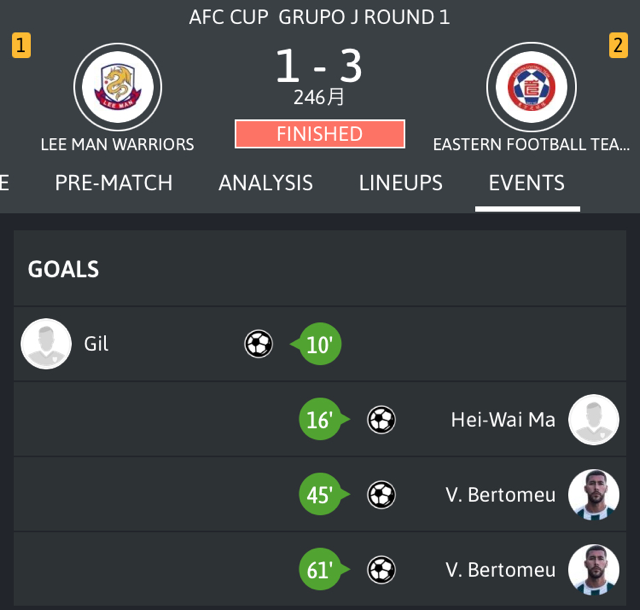Click the soccer ball icon beside Gil
The height and width of the screenshot is (610, 640).
[258, 344]
